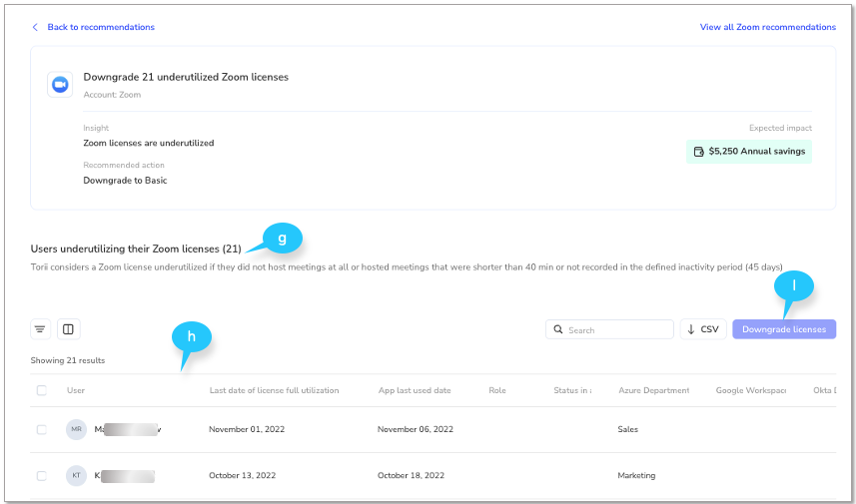
Task: Click Zoom licenses are underutilized text
Action: pos(149,143)
